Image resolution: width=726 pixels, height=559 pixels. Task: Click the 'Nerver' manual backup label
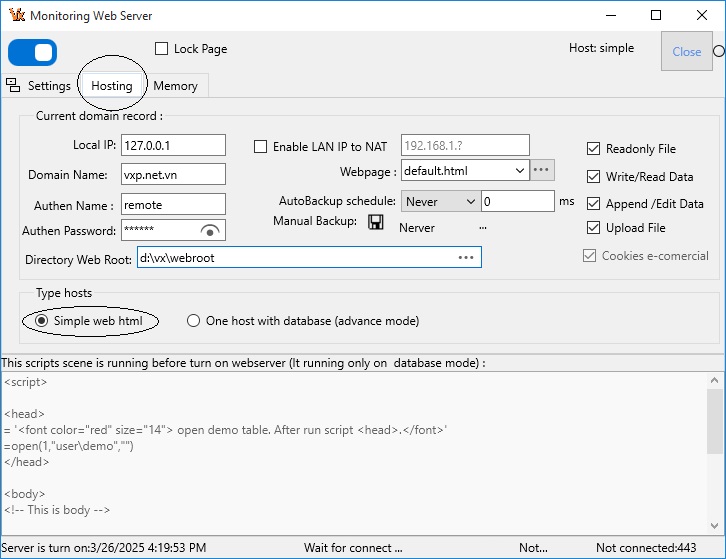[x=417, y=228]
